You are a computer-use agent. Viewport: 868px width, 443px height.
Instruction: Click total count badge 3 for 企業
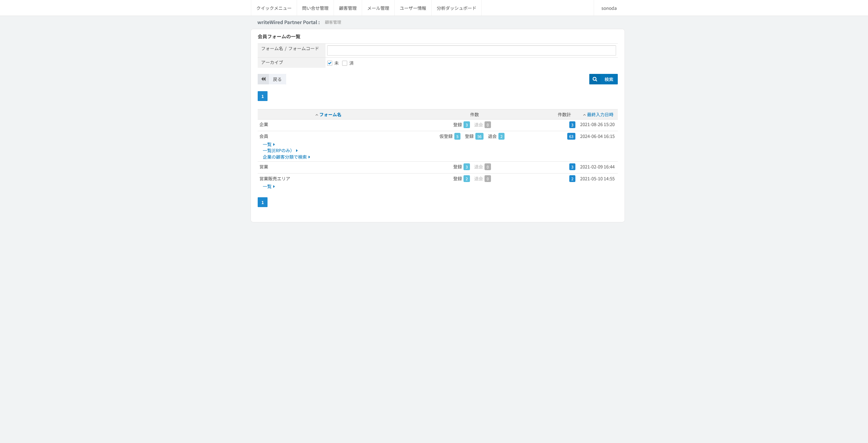click(x=572, y=125)
